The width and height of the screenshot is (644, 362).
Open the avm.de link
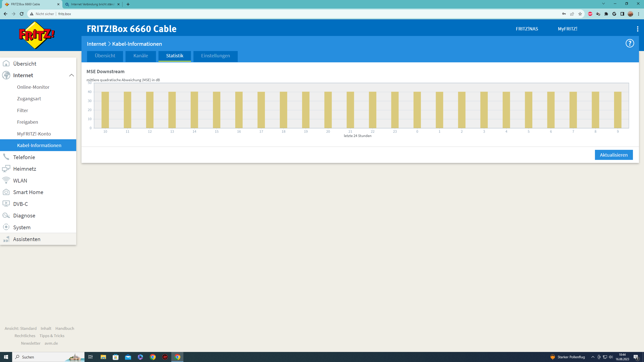click(51, 343)
